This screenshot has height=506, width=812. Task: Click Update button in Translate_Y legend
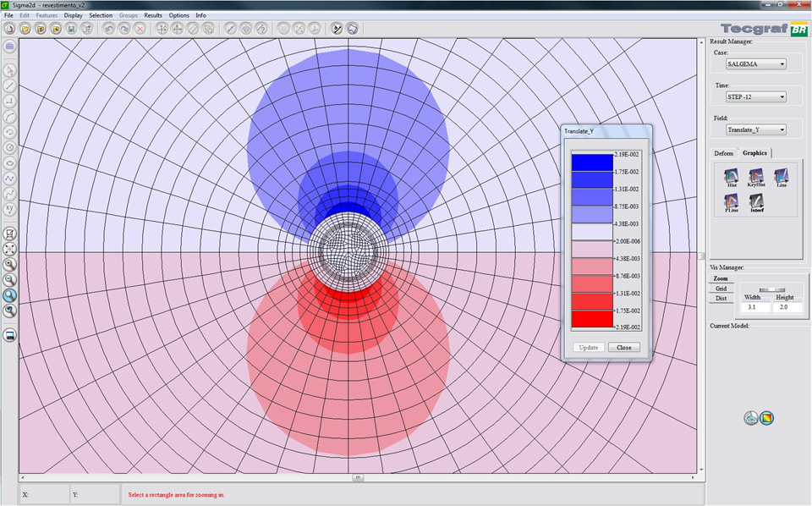tap(589, 348)
